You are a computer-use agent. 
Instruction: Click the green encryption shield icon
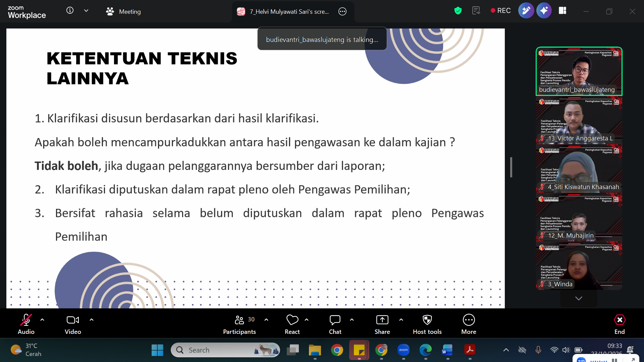pos(458,11)
